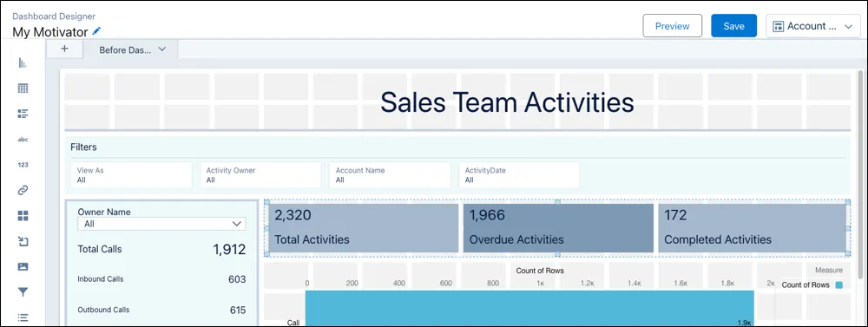Select the Total Activities tile
Viewport: 868px width, 327px height.
pos(364,228)
